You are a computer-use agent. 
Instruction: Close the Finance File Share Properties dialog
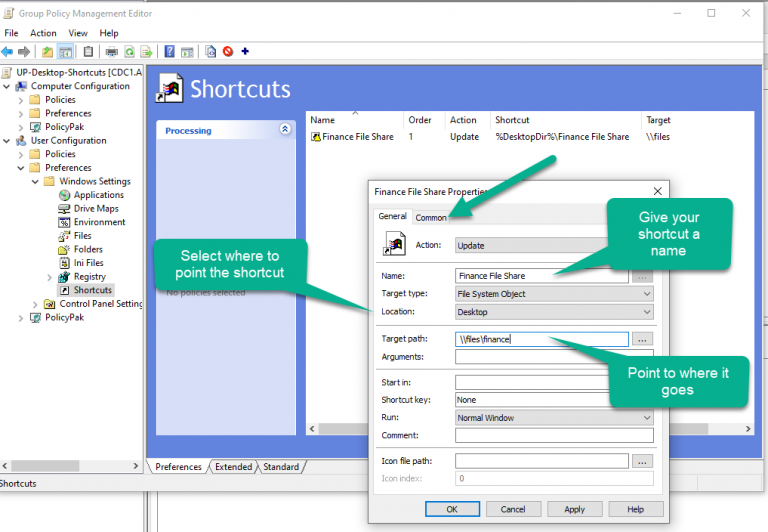pos(657,191)
